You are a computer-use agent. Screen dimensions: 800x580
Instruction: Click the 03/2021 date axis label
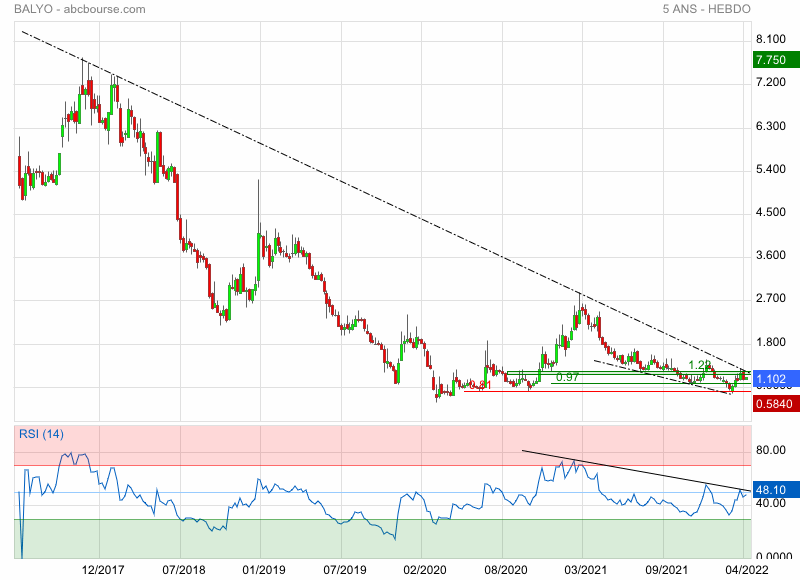coord(586,570)
